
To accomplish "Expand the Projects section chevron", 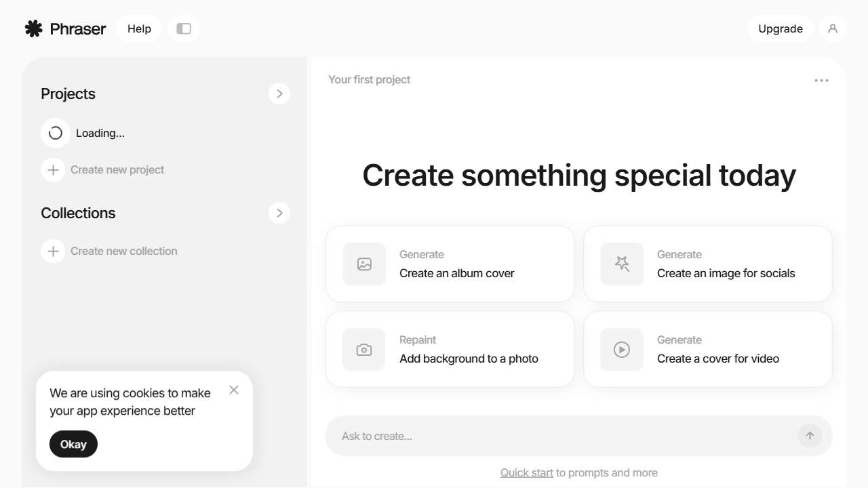I will click(x=279, y=94).
